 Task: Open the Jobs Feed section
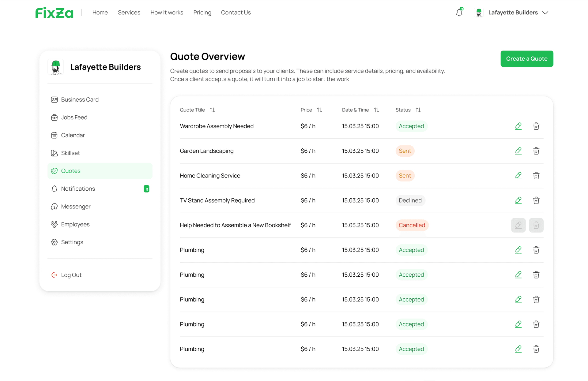pyautogui.click(x=74, y=117)
